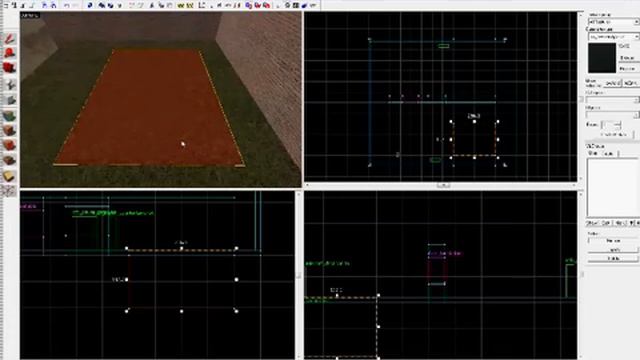Switch to the User VisGroups tab
The width and height of the screenshot is (640, 360).
[x=593, y=153]
